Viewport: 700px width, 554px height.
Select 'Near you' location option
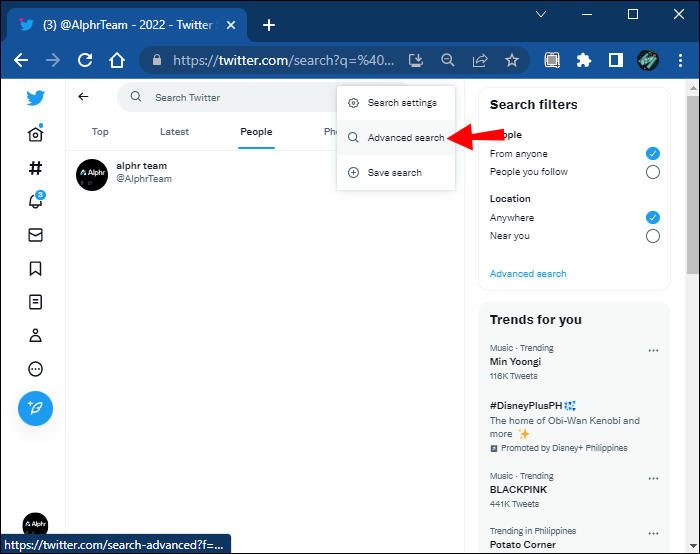click(652, 236)
